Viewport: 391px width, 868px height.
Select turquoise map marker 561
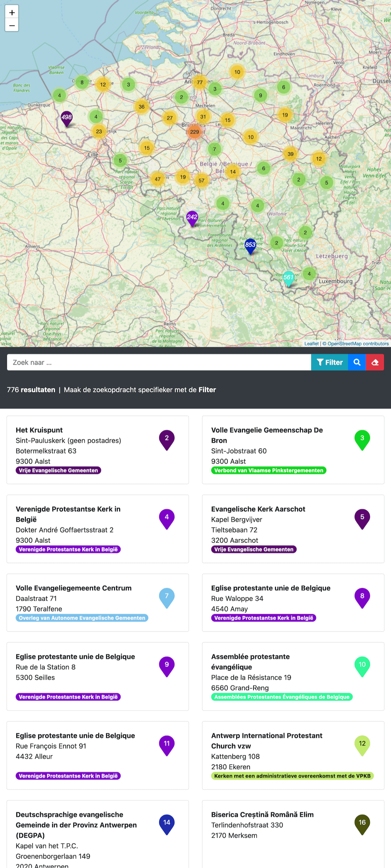tap(288, 278)
